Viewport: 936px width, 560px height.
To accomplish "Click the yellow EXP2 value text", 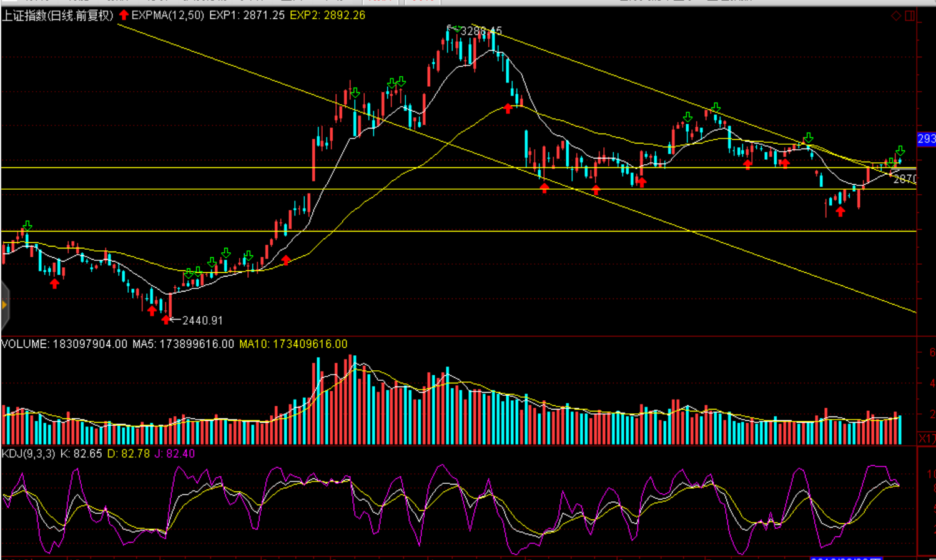I will pos(327,15).
